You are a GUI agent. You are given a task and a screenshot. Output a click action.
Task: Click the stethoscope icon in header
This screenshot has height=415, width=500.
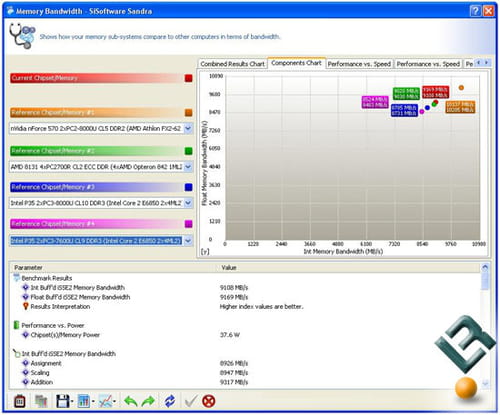click(22, 36)
